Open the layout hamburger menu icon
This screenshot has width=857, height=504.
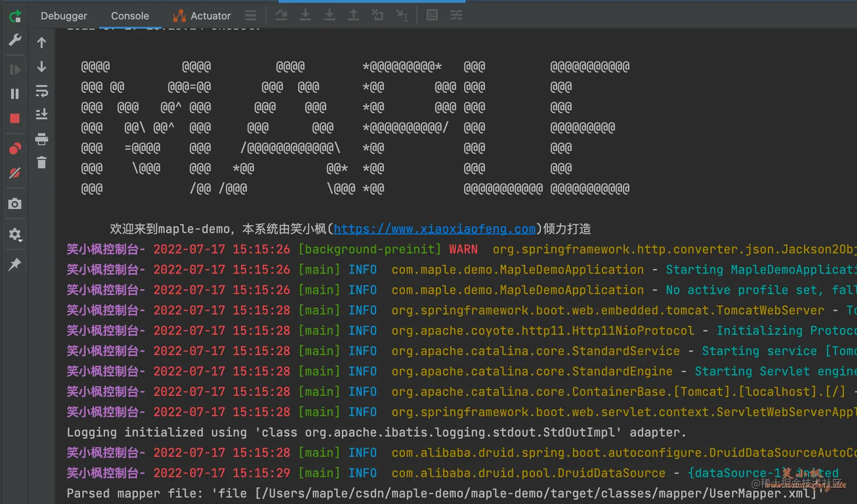pyautogui.click(x=251, y=15)
